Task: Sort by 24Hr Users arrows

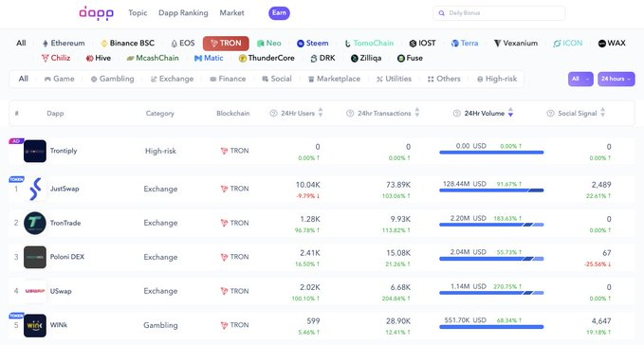Action: [x=321, y=113]
